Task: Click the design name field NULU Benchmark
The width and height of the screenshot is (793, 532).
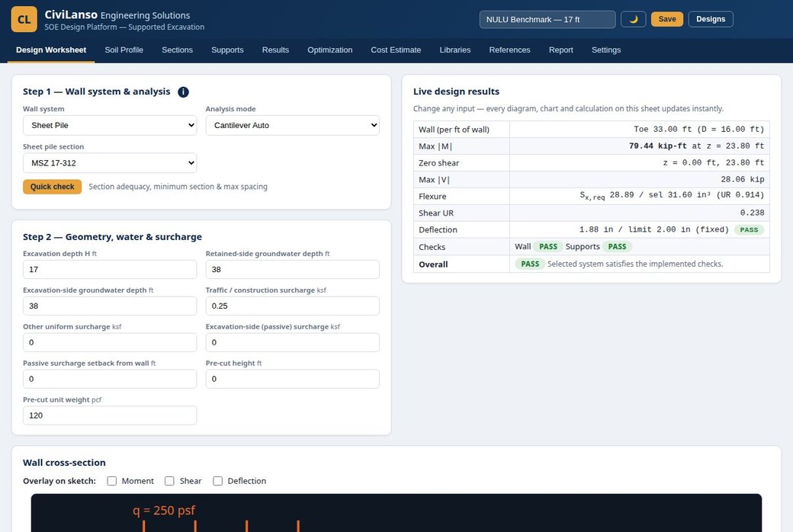Action: (x=547, y=19)
